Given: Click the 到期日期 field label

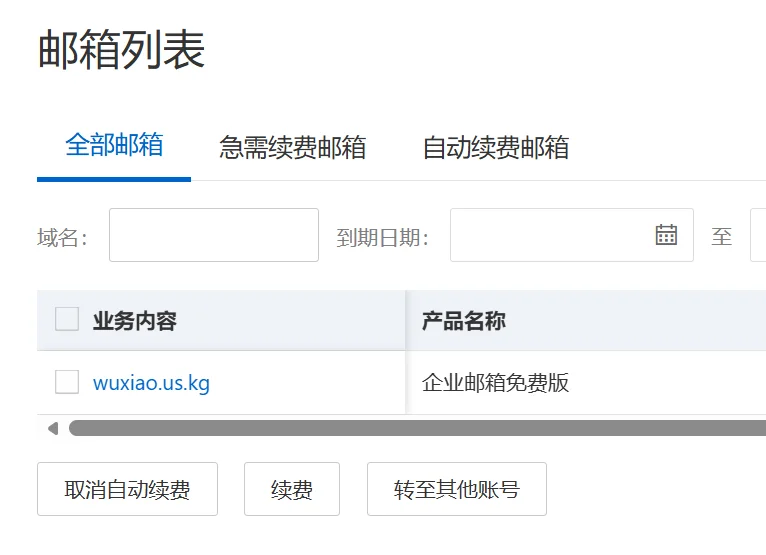Looking at the screenshot, I should click(x=382, y=237).
